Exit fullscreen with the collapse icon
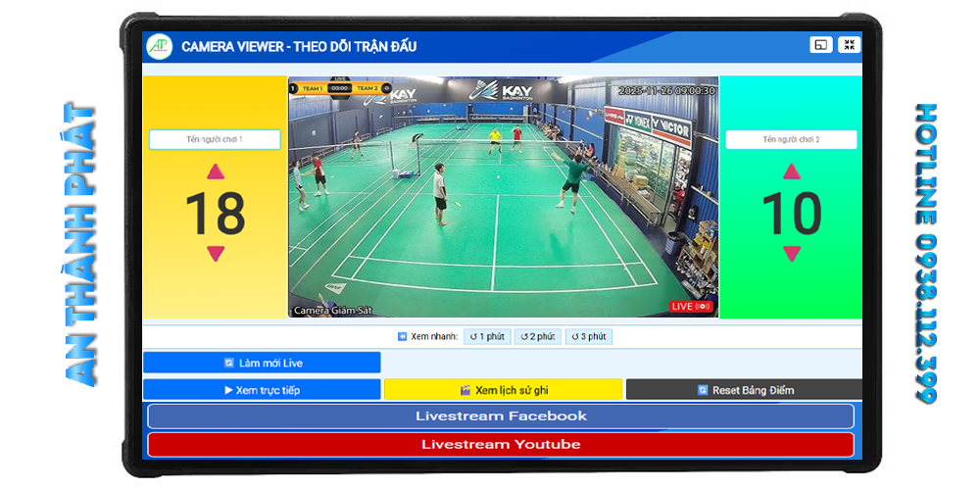980x490 pixels. 850,44
